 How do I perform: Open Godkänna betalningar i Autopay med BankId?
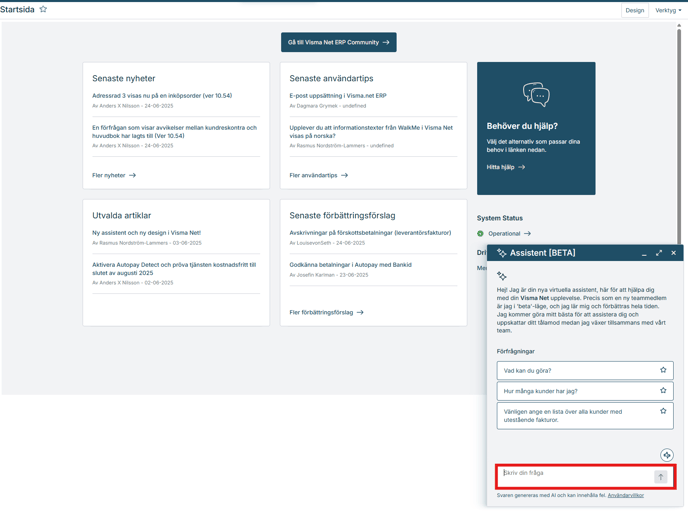pyautogui.click(x=350, y=265)
